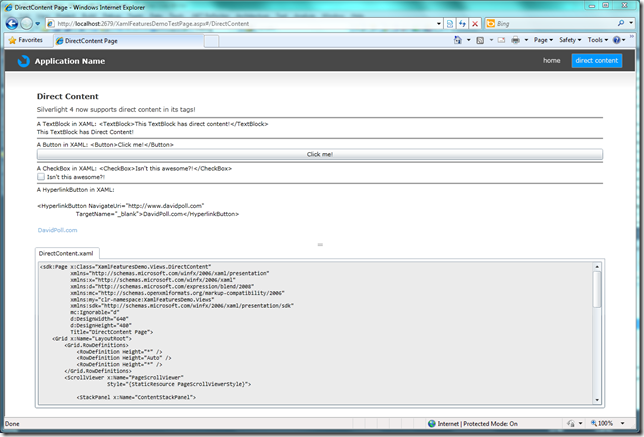This screenshot has width=644, height=437.
Task: Click the Home page toolbar icon
Action: [x=458, y=40]
